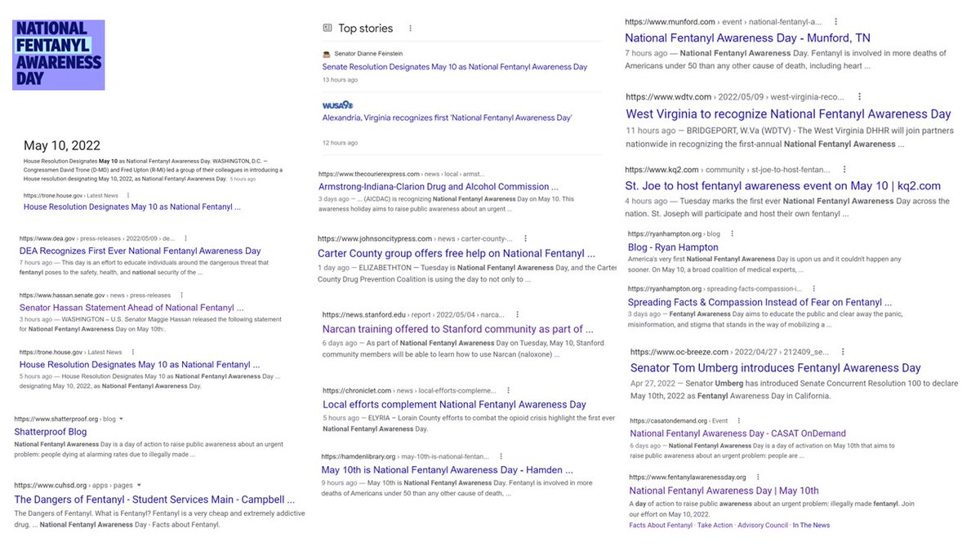Open May 10th is National Fentanyl Hamden link

[448, 471]
